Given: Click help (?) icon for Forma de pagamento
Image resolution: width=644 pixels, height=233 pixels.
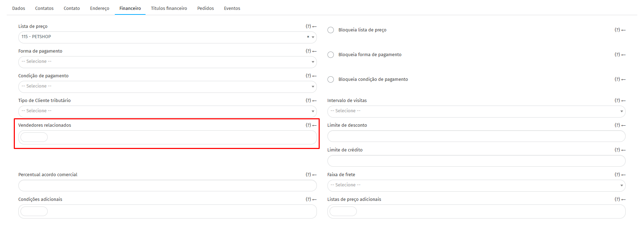Looking at the screenshot, I should 308,51.
